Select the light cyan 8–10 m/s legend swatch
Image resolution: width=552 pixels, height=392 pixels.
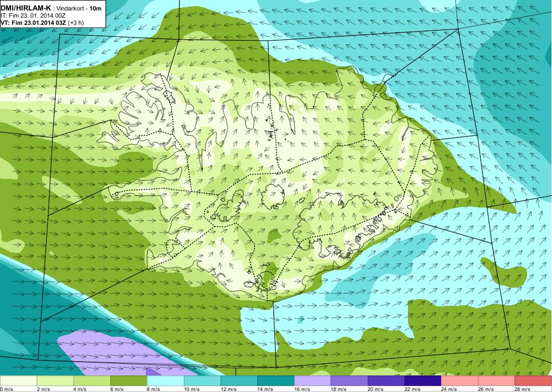[x=166, y=381]
